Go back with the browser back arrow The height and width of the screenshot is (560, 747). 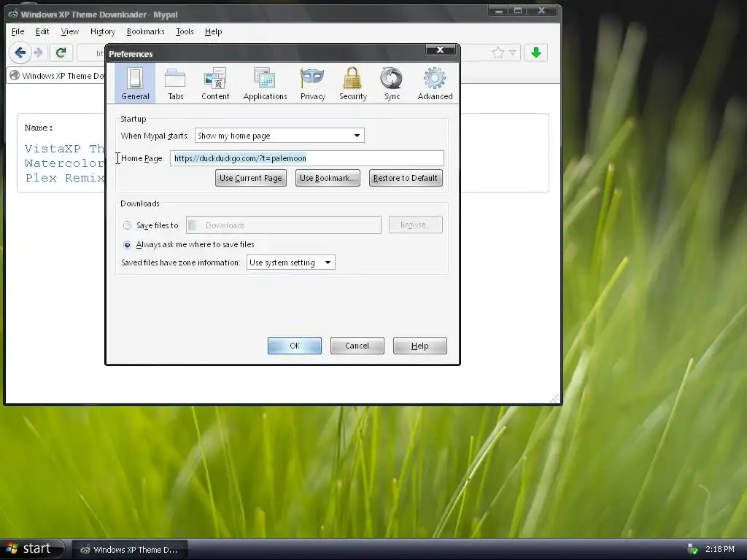(x=20, y=52)
